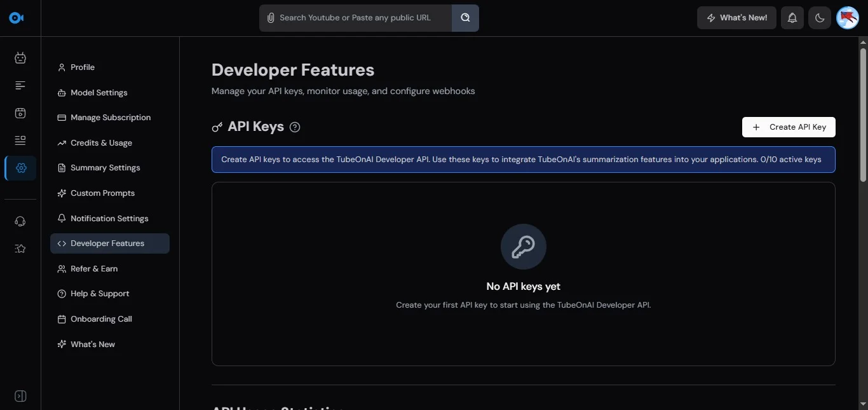Image resolution: width=868 pixels, height=410 pixels.
Task: Open the user profile avatar menu
Action: (848, 18)
